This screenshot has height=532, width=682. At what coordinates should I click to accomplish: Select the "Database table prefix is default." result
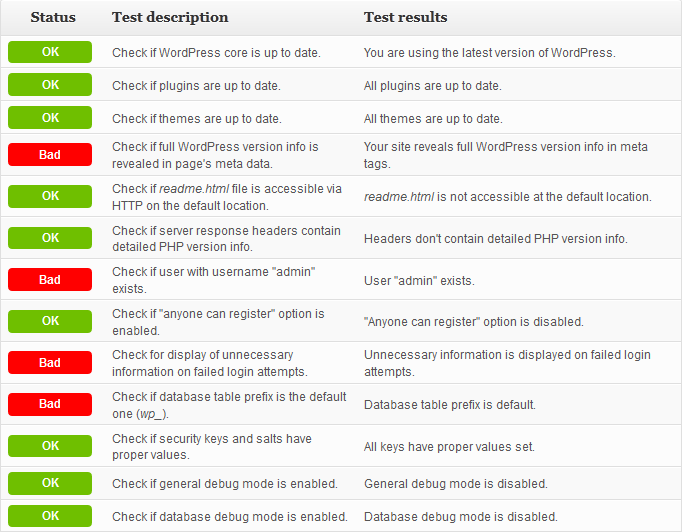click(450, 405)
